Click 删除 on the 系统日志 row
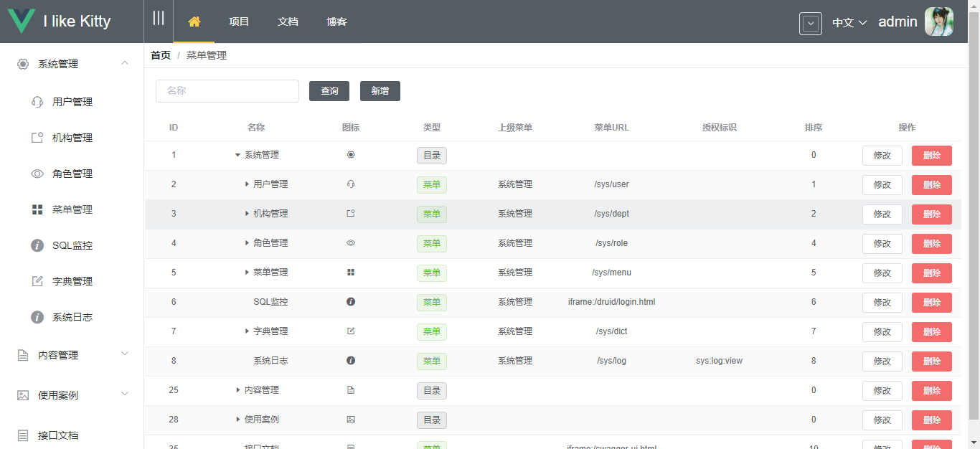Image resolution: width=980 pixels, height=449 pixels. tap(931, 361)
